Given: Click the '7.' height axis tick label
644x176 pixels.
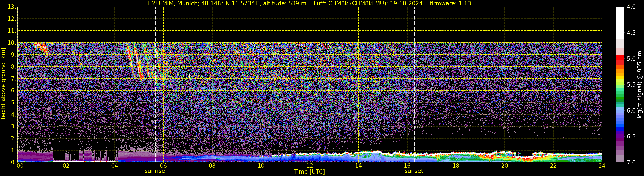Looking at the screenshot, I should [x=13, y=79].
